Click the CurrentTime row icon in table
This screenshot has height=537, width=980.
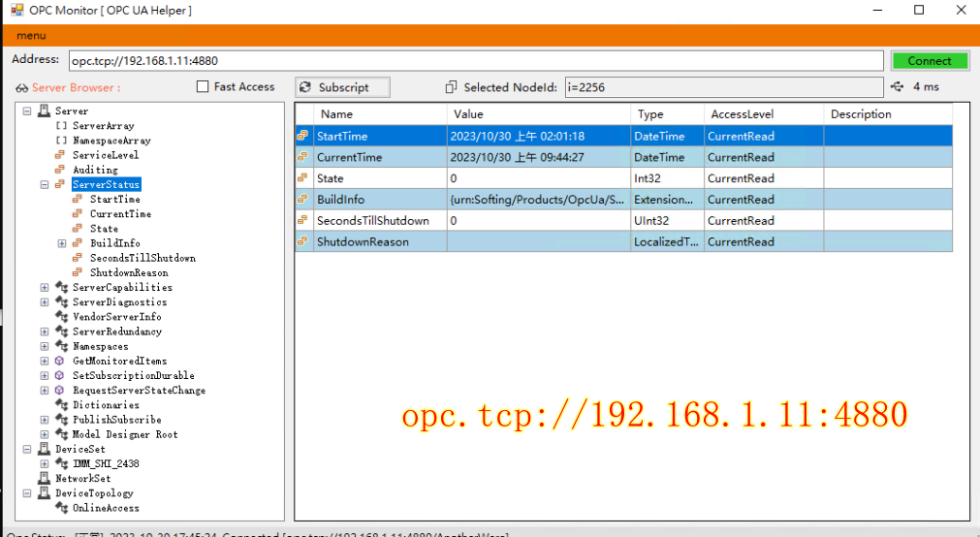tap(302, 157)
